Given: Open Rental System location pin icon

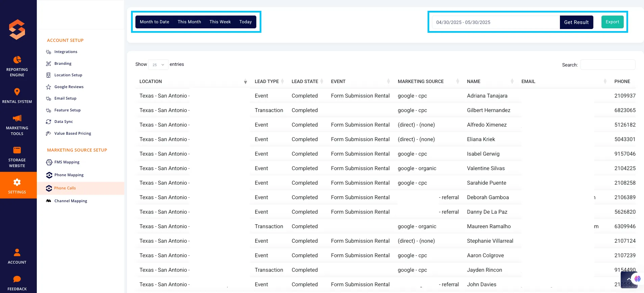Looking at the screenshot, I should coord(17,92).
